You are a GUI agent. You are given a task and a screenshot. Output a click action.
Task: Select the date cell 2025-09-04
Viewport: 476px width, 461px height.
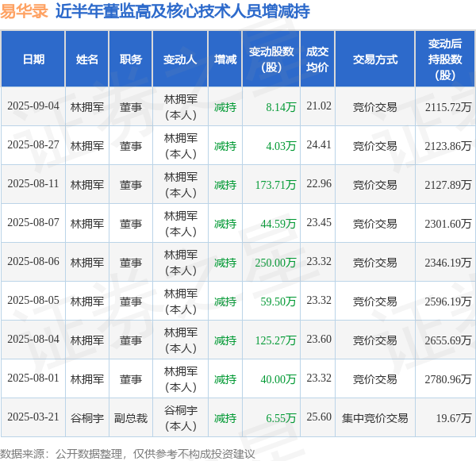coord(33,106)
